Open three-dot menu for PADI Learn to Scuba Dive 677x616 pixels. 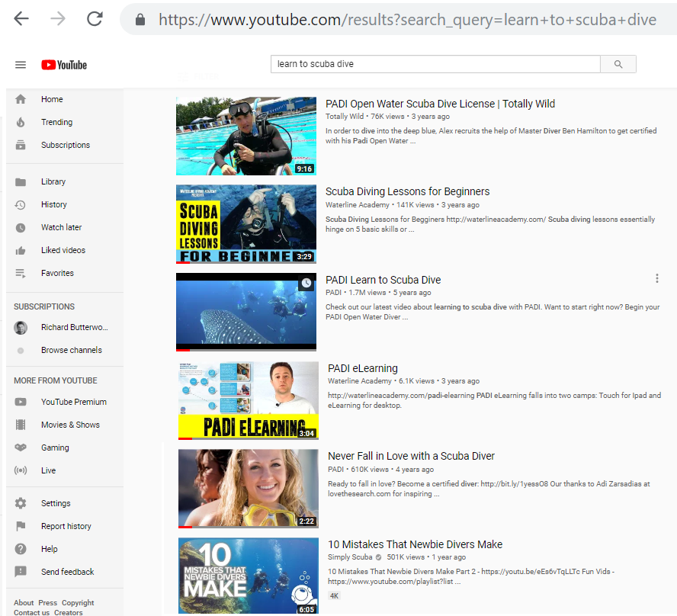pyautogui.click(x=657, y=279)
